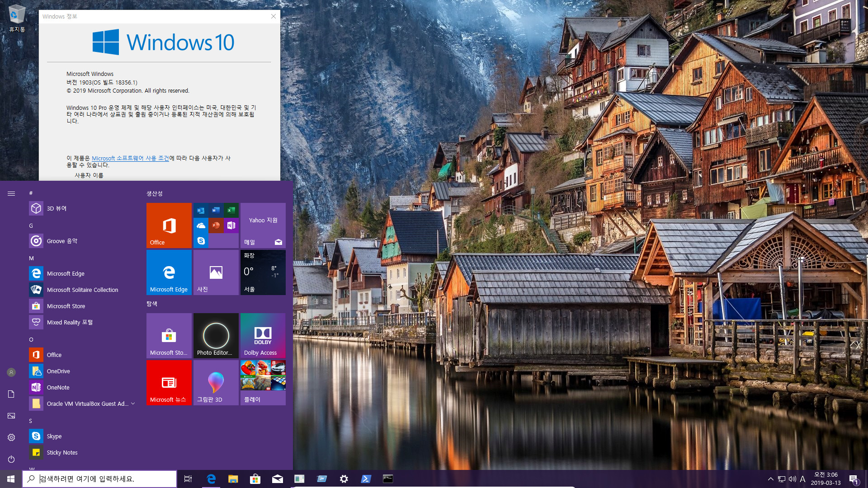Open Microsoft Store from the taskbar
Image resolution: width=868 pixels, height=488 pixels.
coord(255,479)
